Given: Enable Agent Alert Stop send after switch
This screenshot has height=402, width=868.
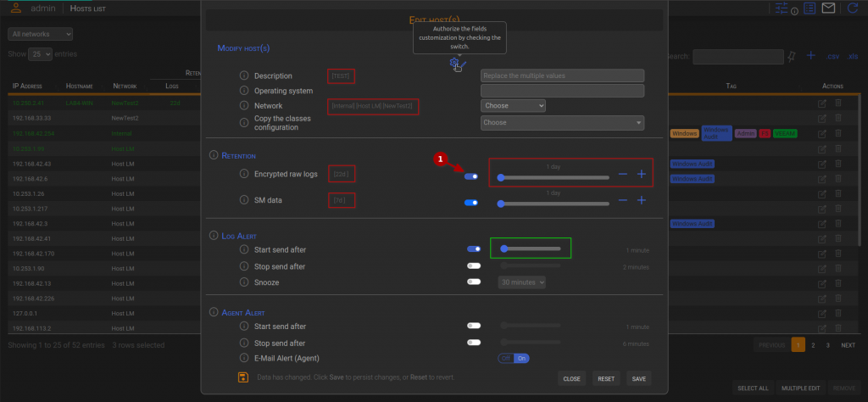Looking at the screenshot, I should coord(474,342).
